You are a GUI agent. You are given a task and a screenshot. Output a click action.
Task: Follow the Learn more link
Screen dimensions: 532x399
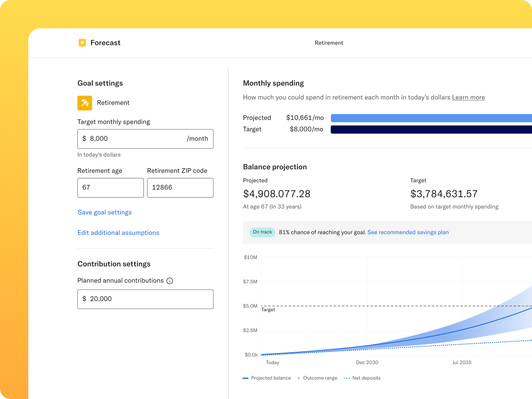[468, 98]
